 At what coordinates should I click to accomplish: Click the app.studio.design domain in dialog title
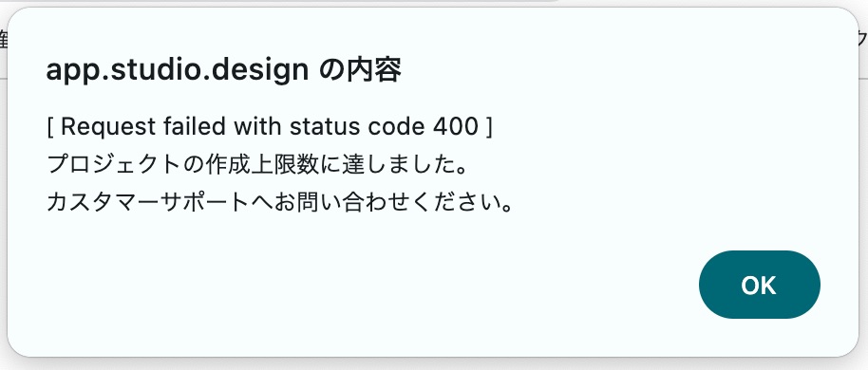(x=178, y=71)
